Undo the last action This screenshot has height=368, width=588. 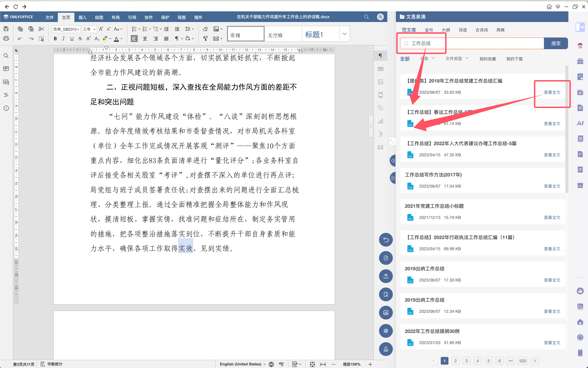20,39
